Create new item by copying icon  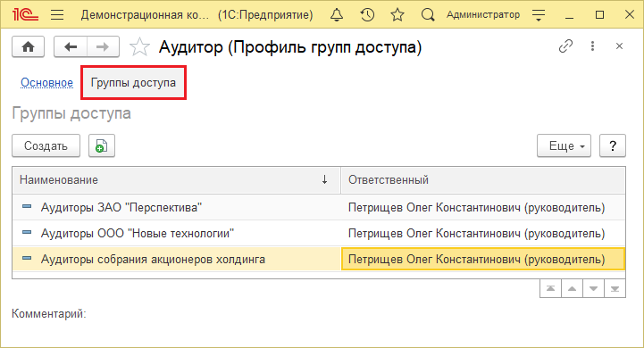[x=102, y=145]
